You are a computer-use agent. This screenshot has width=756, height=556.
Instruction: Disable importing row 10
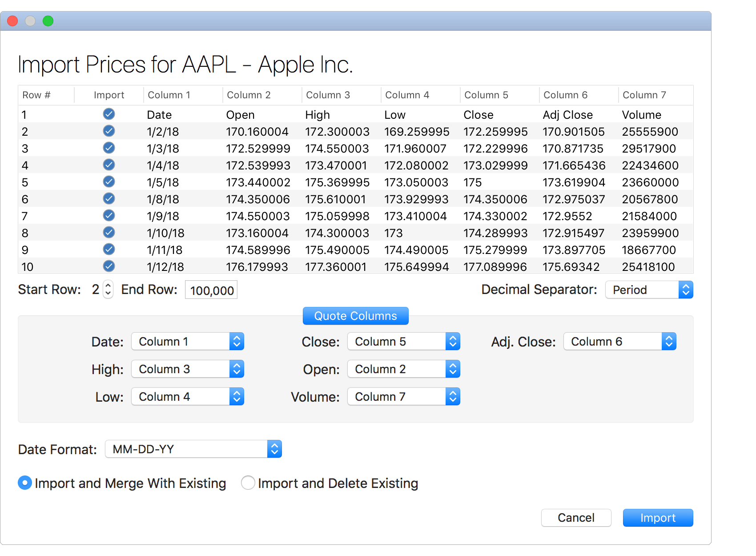pyautogui.click(x=109, y=266)
